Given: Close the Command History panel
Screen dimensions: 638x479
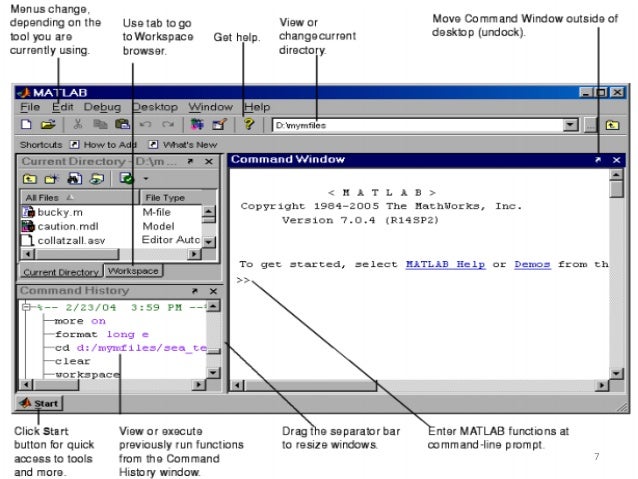Looking at the screenshot, I should (x=213, y=291).
